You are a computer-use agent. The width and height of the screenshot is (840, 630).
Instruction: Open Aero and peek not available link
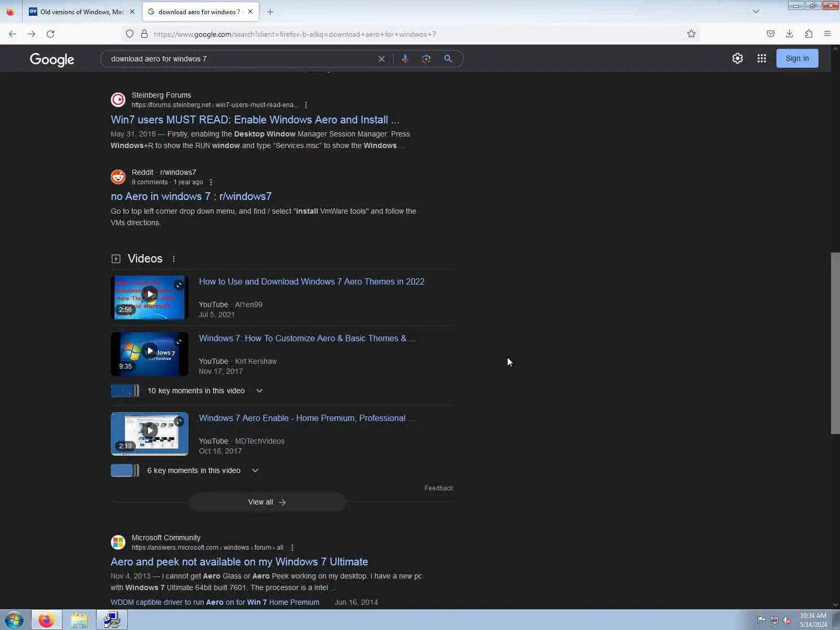click(x=239, y=562)
